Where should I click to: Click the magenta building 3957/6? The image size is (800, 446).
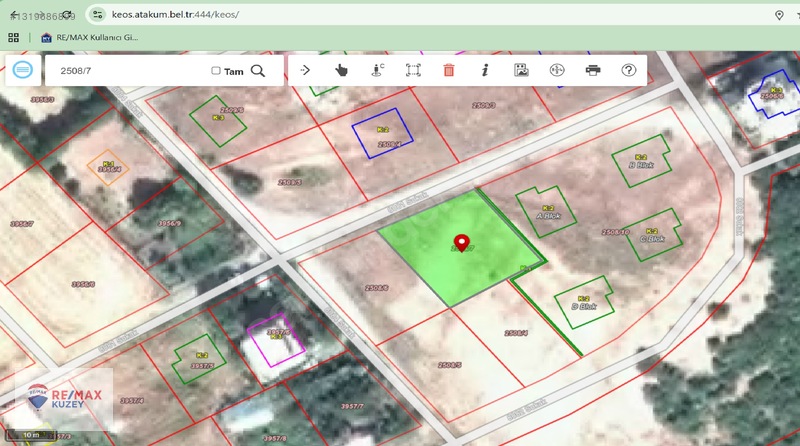click(276, 340)
